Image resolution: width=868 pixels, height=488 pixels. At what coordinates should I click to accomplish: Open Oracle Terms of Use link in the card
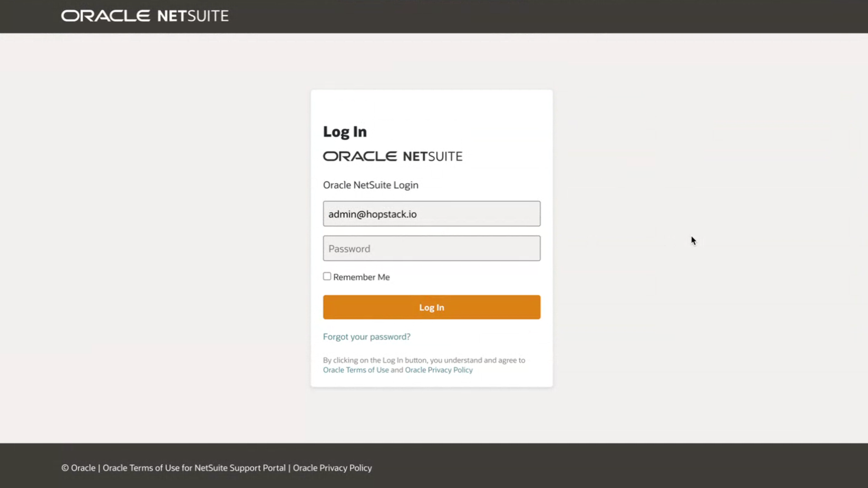pos(356,370)
